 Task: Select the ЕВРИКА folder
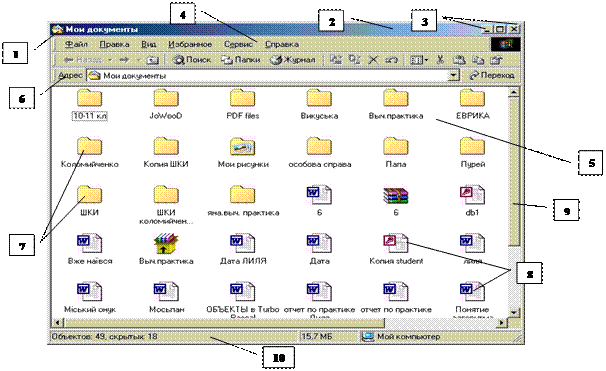[472, 104]
